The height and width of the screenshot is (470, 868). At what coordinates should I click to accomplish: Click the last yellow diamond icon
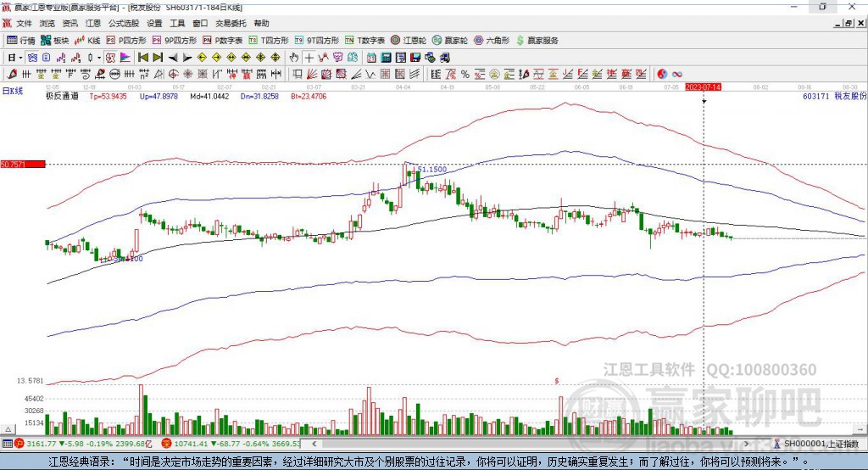[x=275, y=58]
